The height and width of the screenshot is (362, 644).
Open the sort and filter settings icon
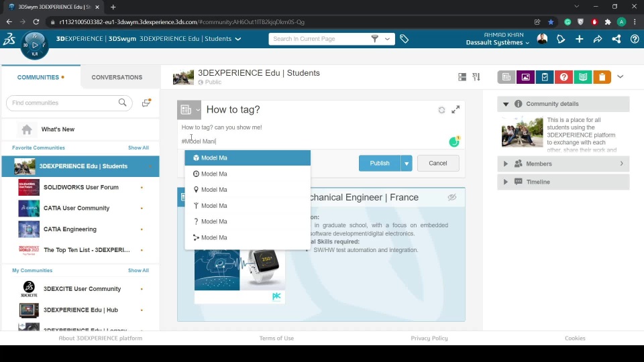coord(476,76)
